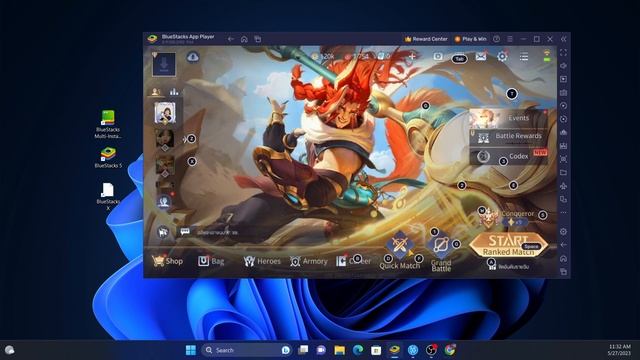This screenshot has height=360, width=640.
Task: Open the chat bubble icon
Action: [185, 232]
